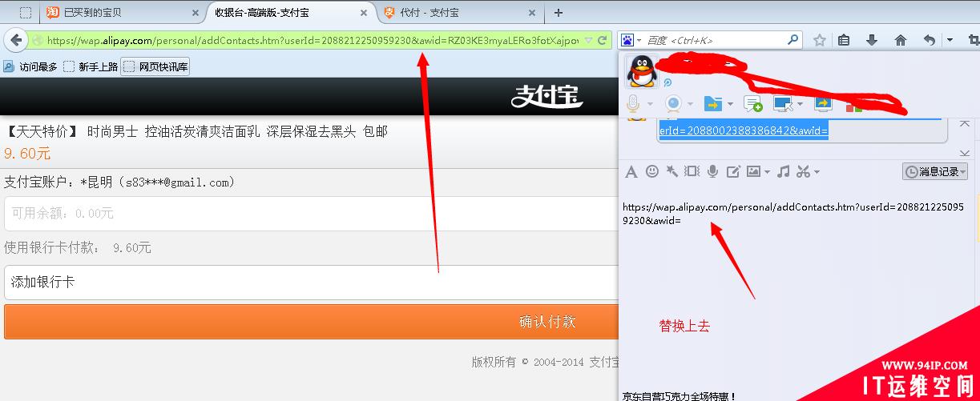
Task: Open the bookmarks list icon
Action: click(x=845, y=40)
